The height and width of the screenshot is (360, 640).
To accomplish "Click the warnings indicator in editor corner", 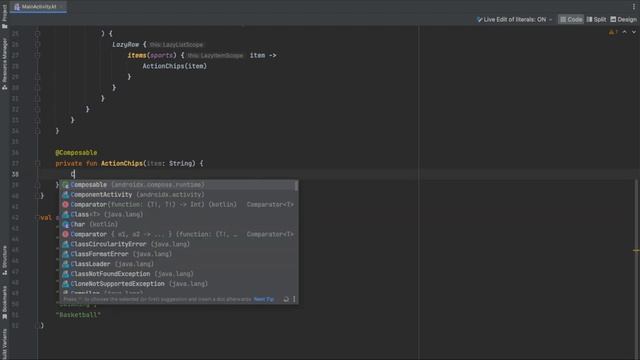I will (613, 32).
